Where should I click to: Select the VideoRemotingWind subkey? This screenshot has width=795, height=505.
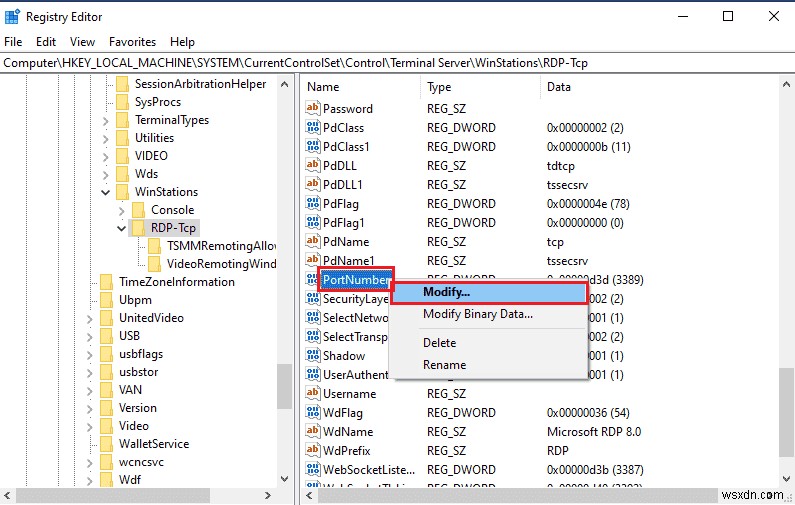(x=221, y=264)
